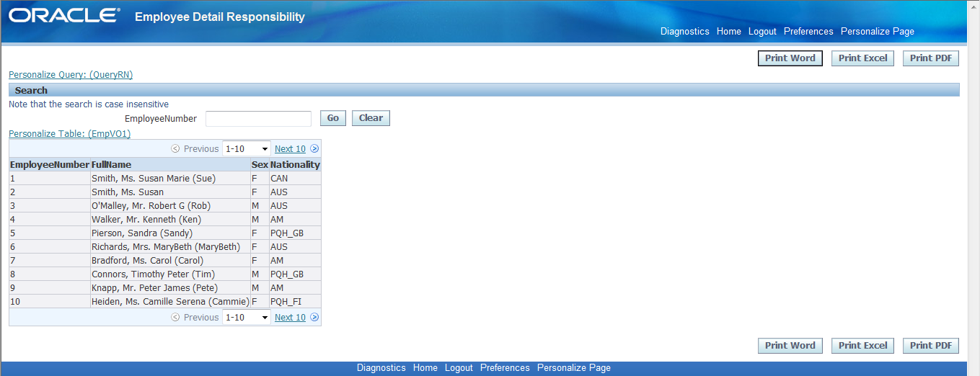Open Diagnostics in the top header menu
The width and height of the screenshot is (980, 376).
pyautogui.click(x=685, y=32)
